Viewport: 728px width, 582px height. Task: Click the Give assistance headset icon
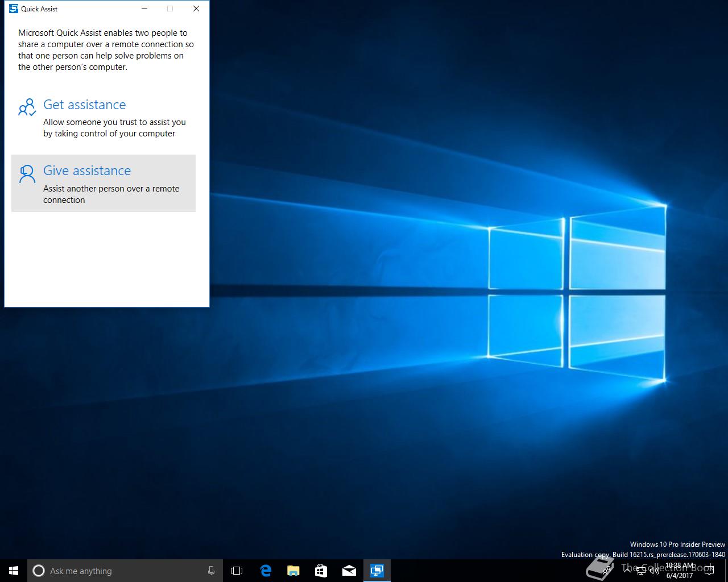27,174
